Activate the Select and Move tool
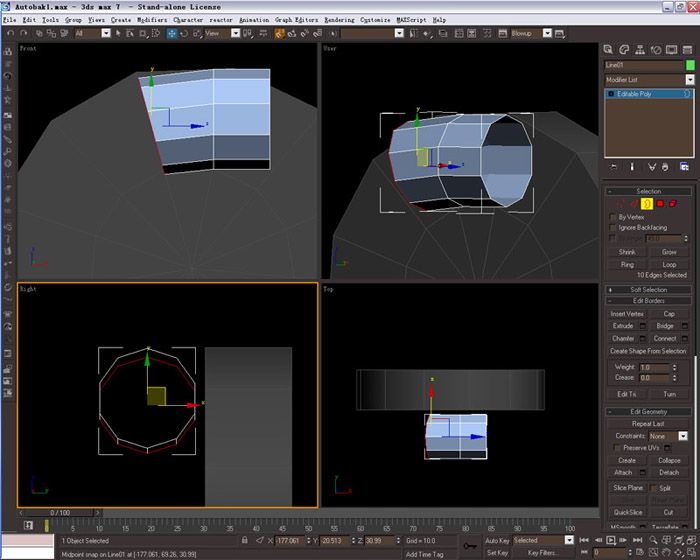 [171, 33]
